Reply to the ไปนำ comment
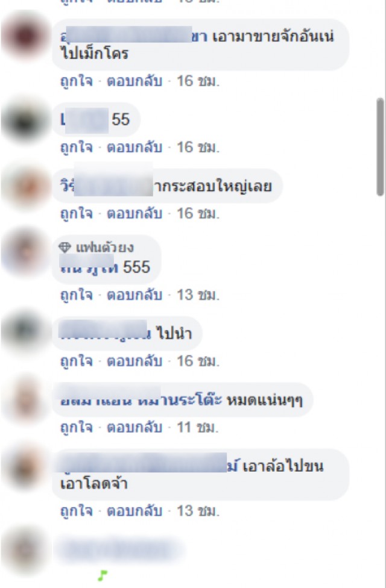 tap(134, 361)
